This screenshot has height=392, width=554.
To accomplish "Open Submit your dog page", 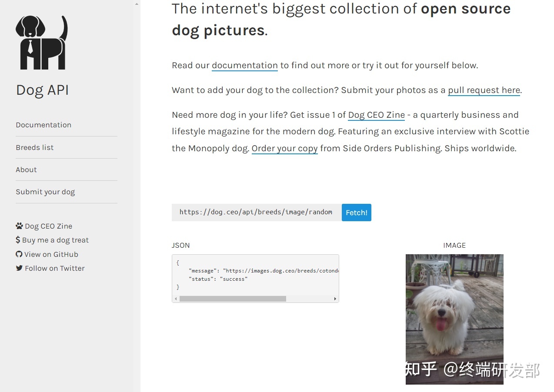I will [x=45, y=192].
